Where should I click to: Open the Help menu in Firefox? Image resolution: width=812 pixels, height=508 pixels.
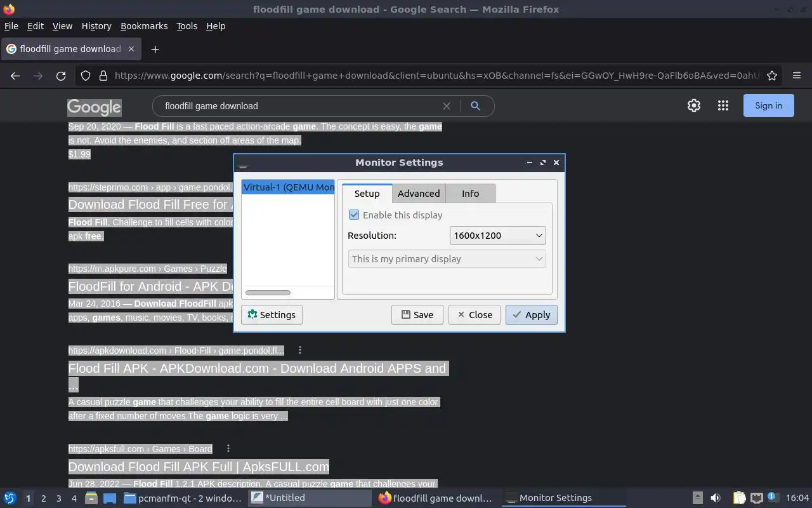216,26
